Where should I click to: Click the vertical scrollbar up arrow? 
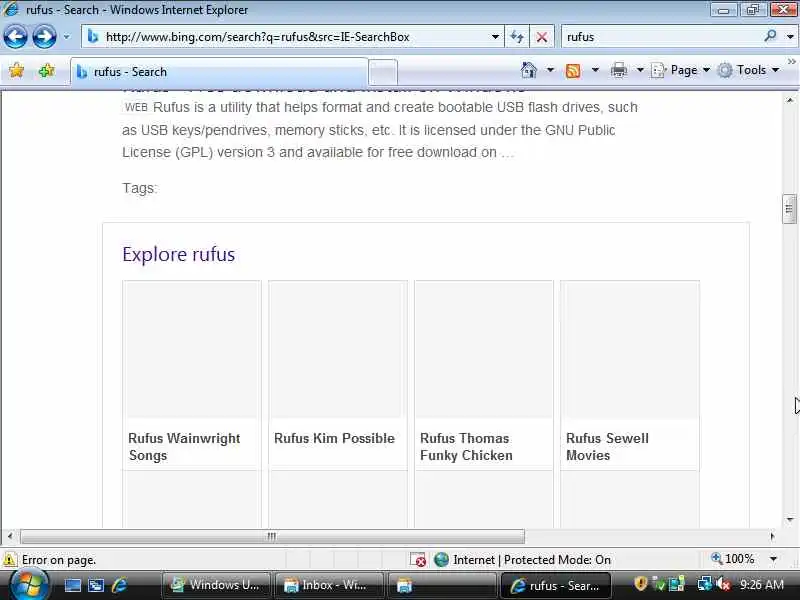790,100
